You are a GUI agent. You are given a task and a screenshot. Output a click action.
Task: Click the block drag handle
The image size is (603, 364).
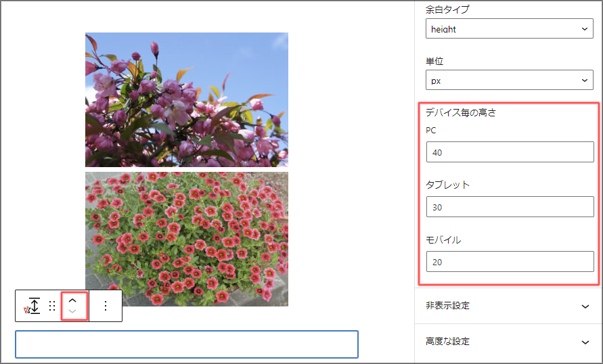[x=52, y=306]
